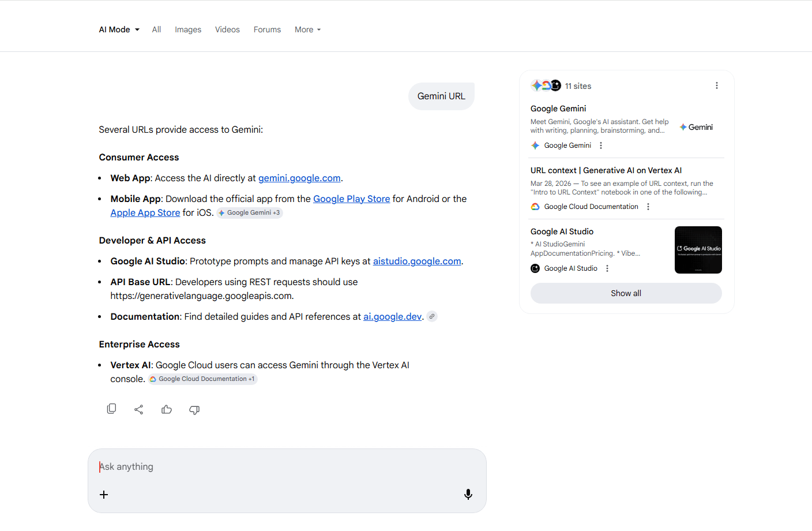Click the Developer & API Access heading
812x531 pixels.
(x=152, y=240)
